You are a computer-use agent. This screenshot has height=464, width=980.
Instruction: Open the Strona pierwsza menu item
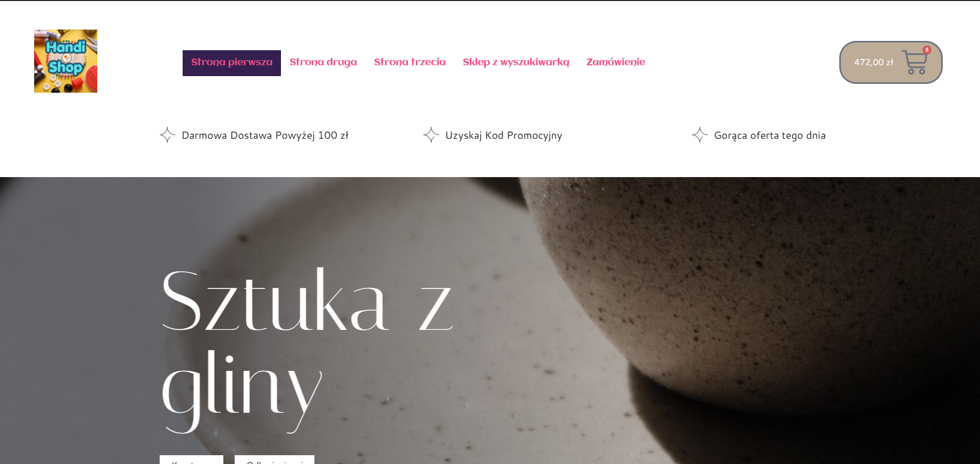[x=232, y=63]
